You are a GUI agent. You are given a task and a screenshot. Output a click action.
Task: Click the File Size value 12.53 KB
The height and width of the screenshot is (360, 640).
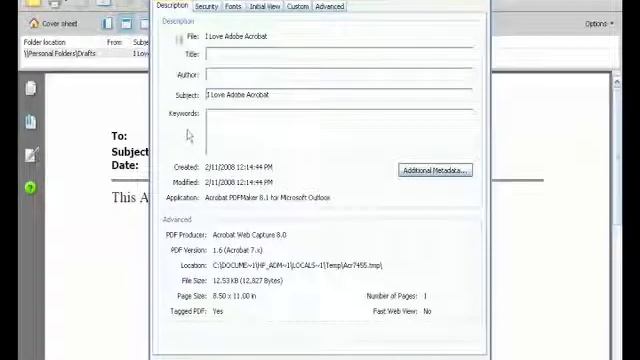248,281
